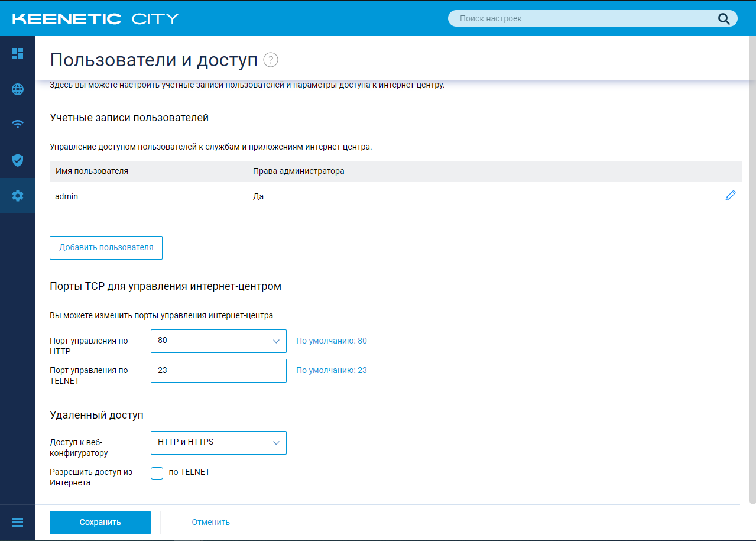This screenshot has width=756, height=541.
Task: Click the Удаленный доступ section heading
Action: pos(97,415)
